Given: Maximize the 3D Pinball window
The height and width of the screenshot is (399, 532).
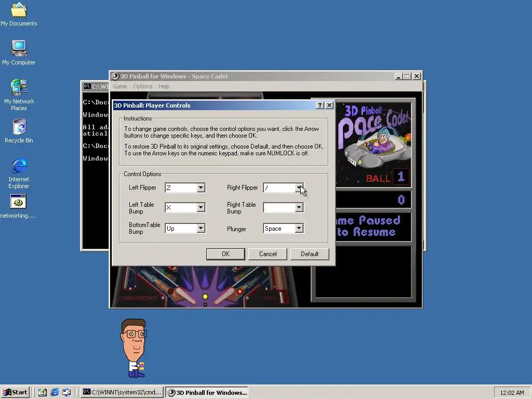Looking at the screenshot, I should click(407, 76).
